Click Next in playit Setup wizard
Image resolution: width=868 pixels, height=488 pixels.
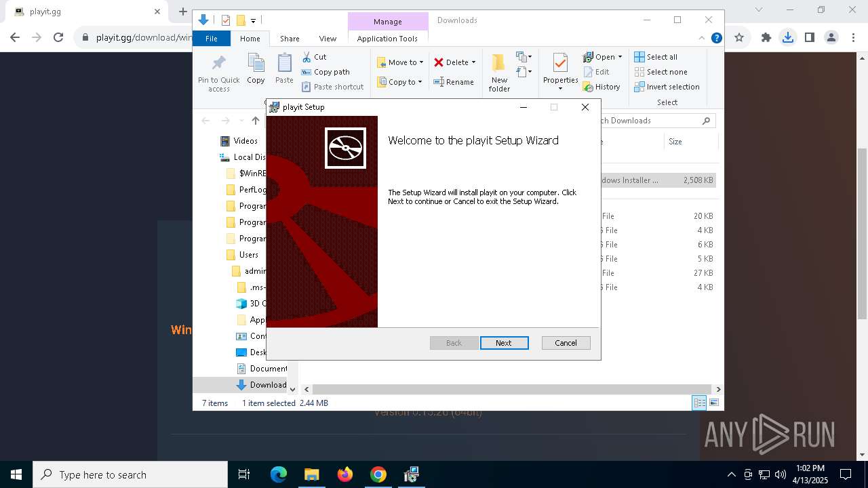pos(504,343)
